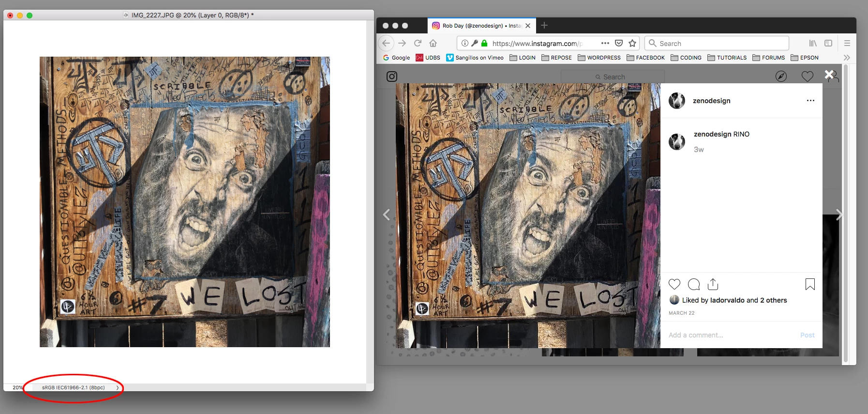The width and height of the screenshot is (868, 414).
Task: Click the instagram.com URL address field
Action: (538, 43)
